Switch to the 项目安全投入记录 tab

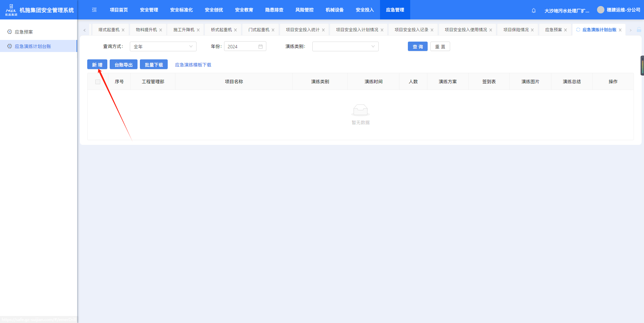point(411,30)
